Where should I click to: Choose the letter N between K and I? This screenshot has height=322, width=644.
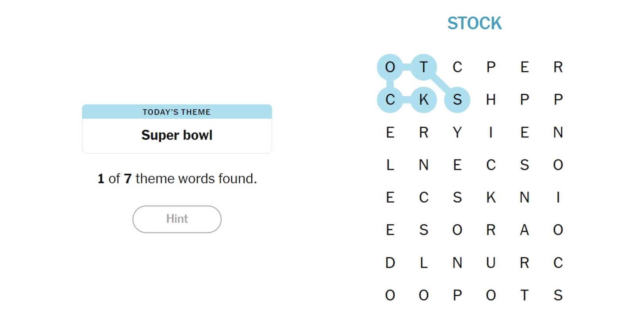pyautogui.click(x=524, y=197)
